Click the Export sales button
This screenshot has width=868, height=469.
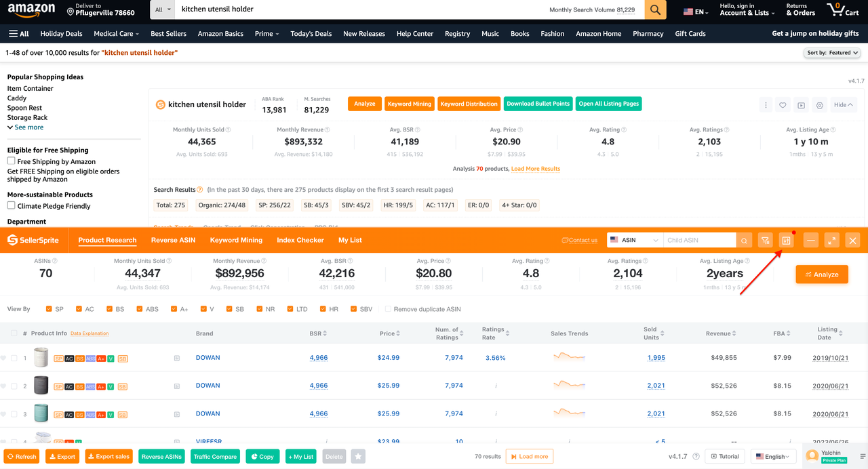pos(108,457)
